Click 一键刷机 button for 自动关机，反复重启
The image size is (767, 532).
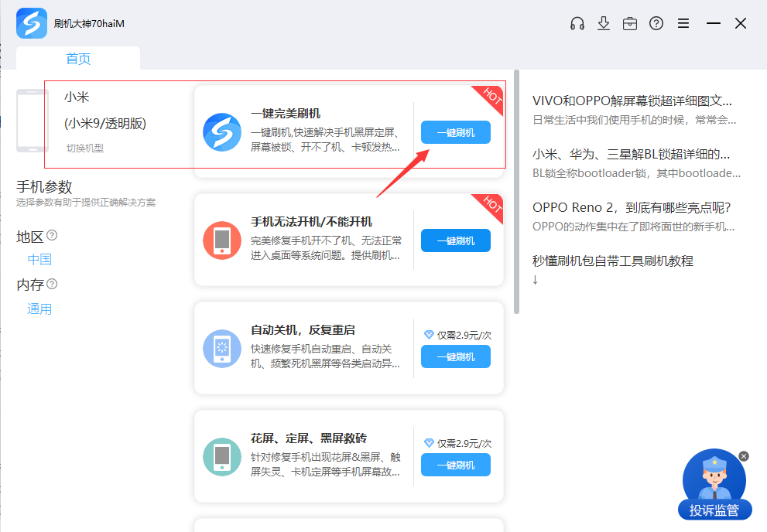(x=456, y=356)
